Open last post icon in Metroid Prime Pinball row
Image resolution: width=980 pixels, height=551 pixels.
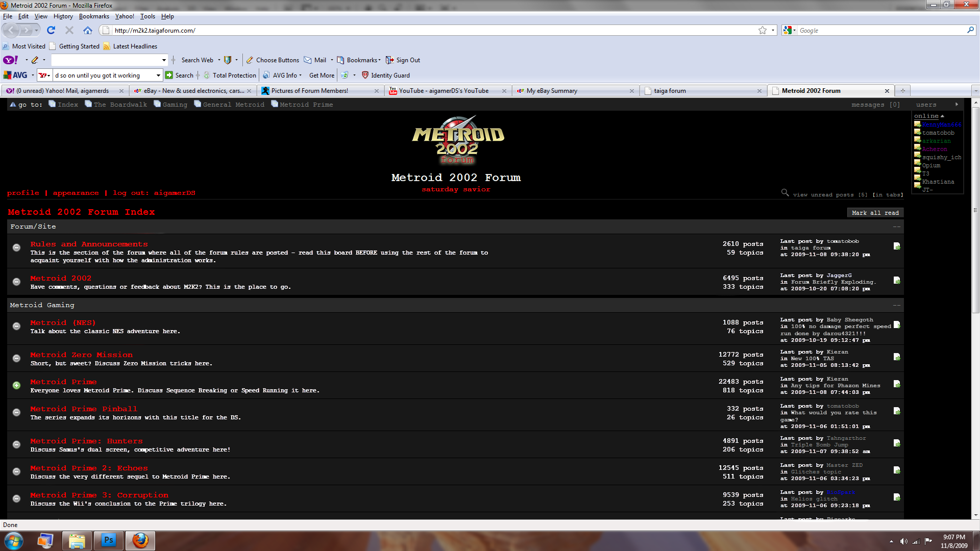point(897,411)
